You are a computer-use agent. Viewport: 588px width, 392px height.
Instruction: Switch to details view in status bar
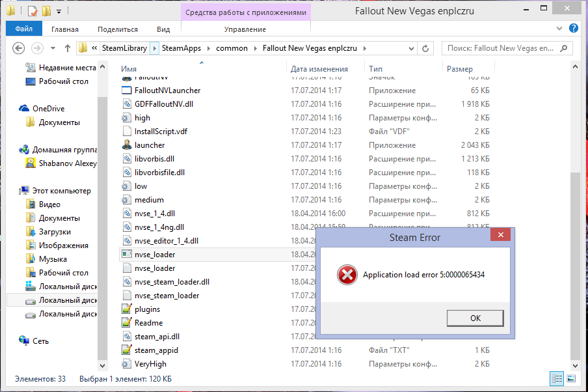(557, 378)
